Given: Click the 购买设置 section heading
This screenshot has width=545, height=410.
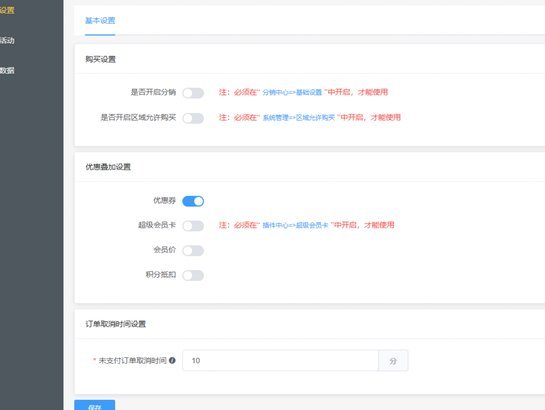Looking at the screenshot, I should (x=100, y=59).
